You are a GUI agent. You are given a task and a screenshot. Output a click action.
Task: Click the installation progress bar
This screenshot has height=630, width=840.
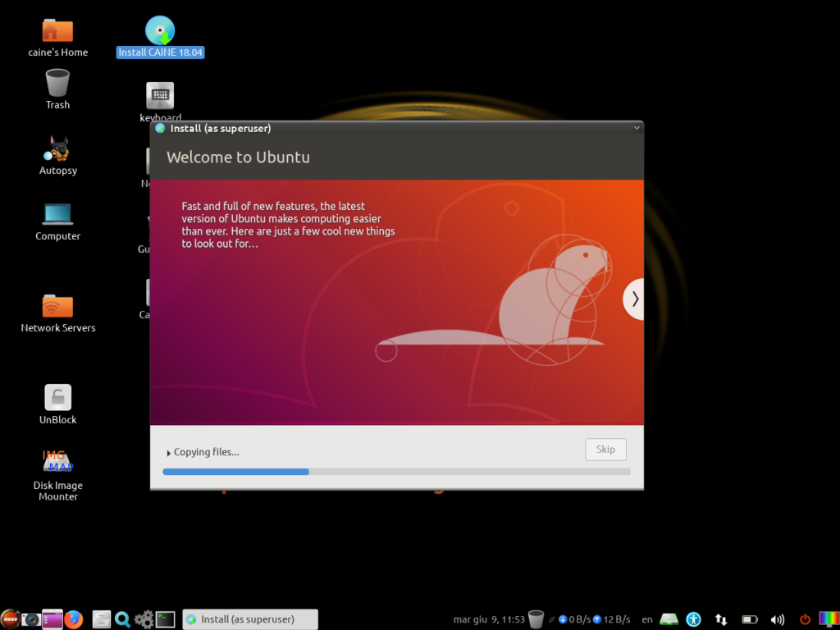click(396, 472)
